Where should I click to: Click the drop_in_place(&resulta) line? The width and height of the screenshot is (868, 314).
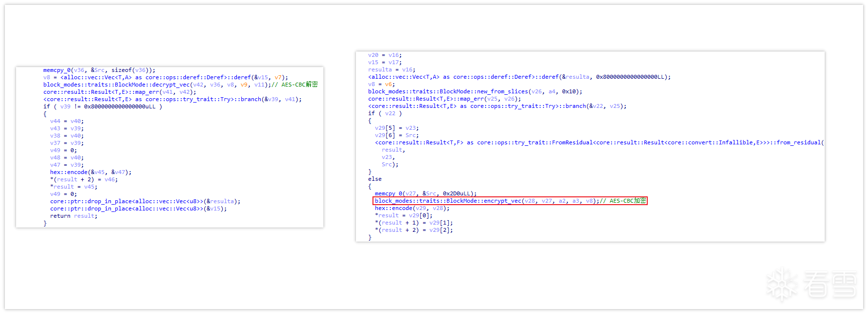(x=145, y=201)
